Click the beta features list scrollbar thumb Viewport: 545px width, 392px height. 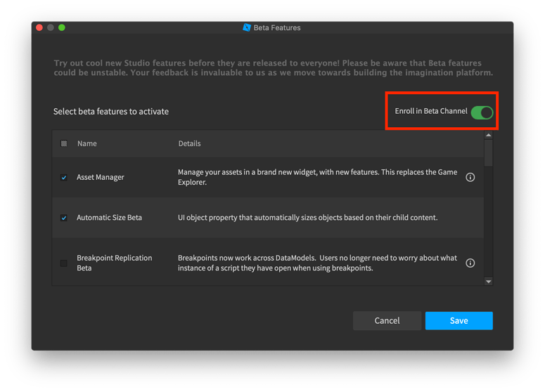[488, 153]
